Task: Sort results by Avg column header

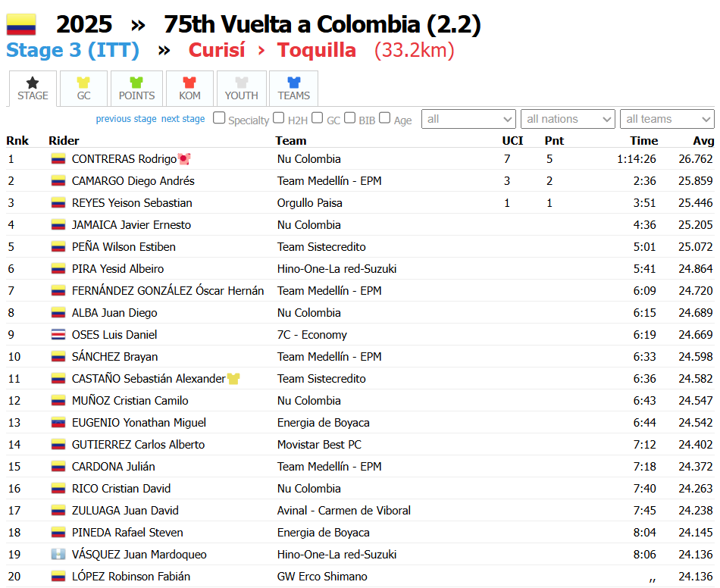Action: click(x=703, y=140)
